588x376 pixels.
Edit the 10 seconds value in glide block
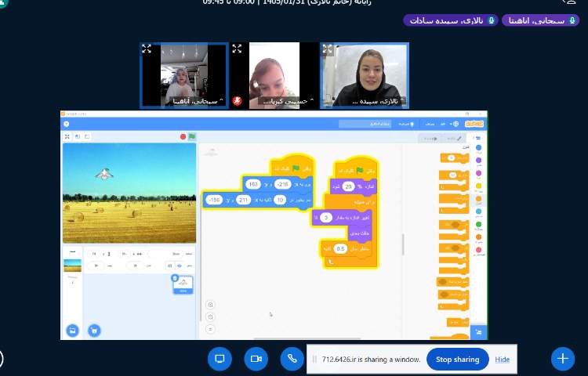point(280,200)
